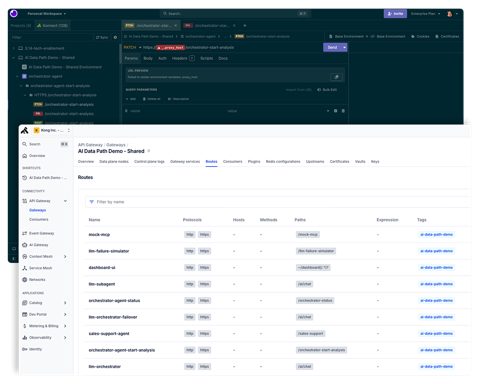Open sidebar settings gear next to Sync
The width and height of the screenshot is (480, 384).
[115, 37]
